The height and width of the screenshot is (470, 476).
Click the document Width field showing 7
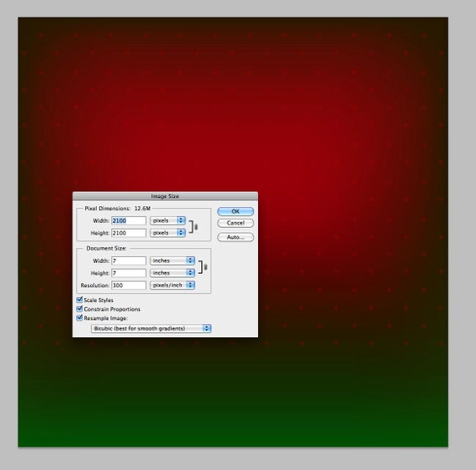click(129, 260)
